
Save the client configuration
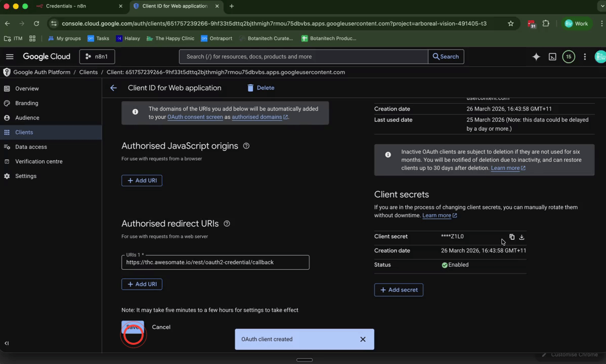tap(133, 327)
